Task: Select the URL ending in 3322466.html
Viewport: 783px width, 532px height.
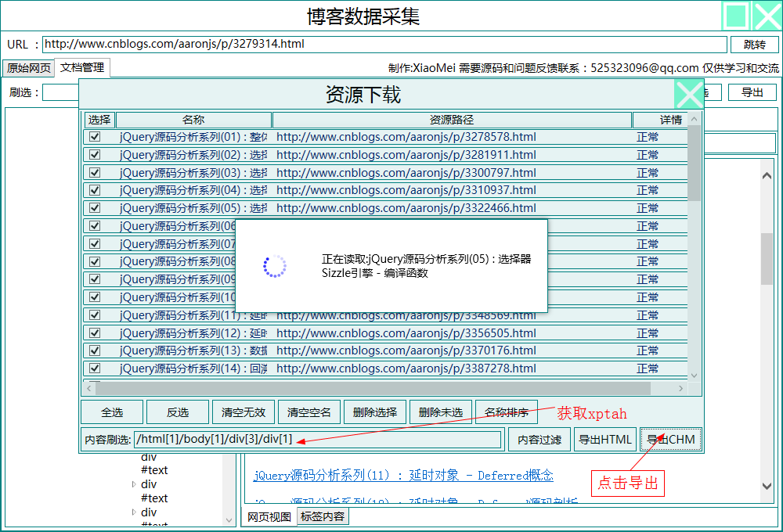Action: 406,208
